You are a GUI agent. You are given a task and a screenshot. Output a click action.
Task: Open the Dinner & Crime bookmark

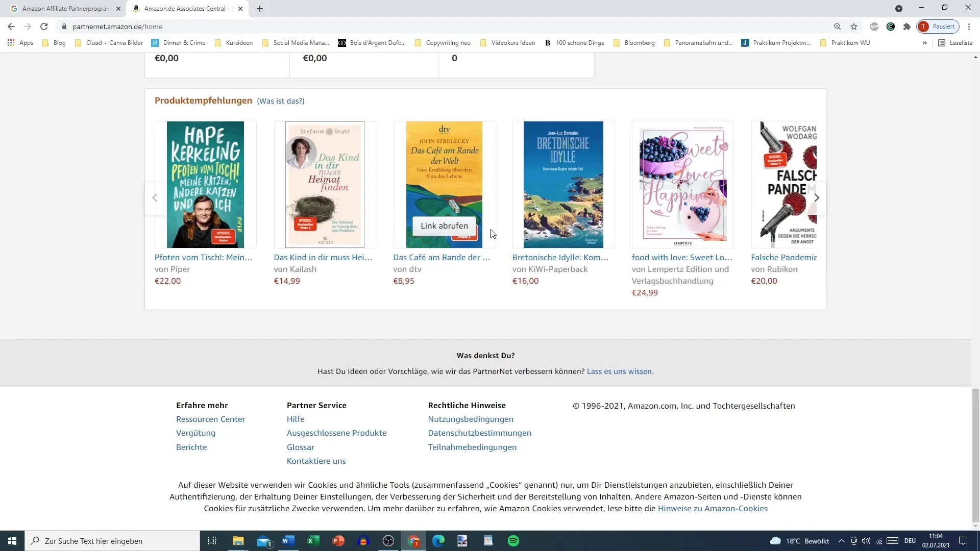coord(179,43)
